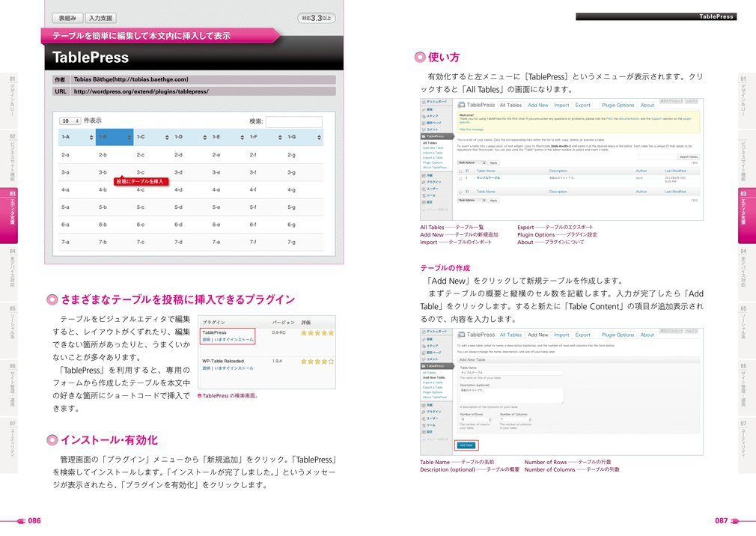The height and width of the screenshot is (536, 756).
Task: Tick checkbox for table ID 1 row
Action: tap(460, 179)
